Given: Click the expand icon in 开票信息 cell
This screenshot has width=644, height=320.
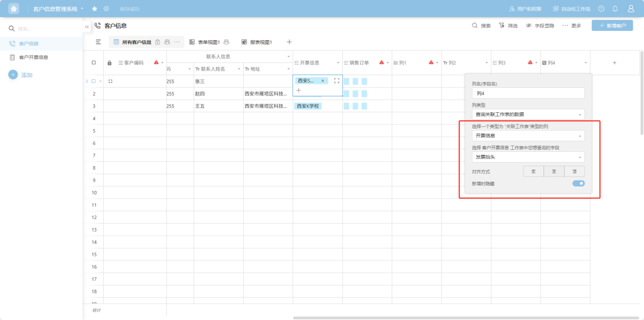Looking at the screenshot, I should [336, 81].
